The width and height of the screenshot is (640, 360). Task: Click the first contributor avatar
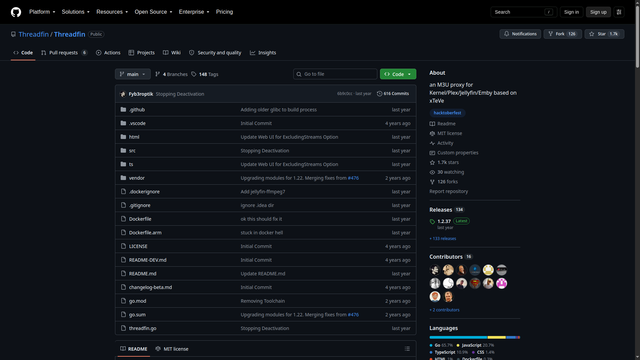(435, 270)
